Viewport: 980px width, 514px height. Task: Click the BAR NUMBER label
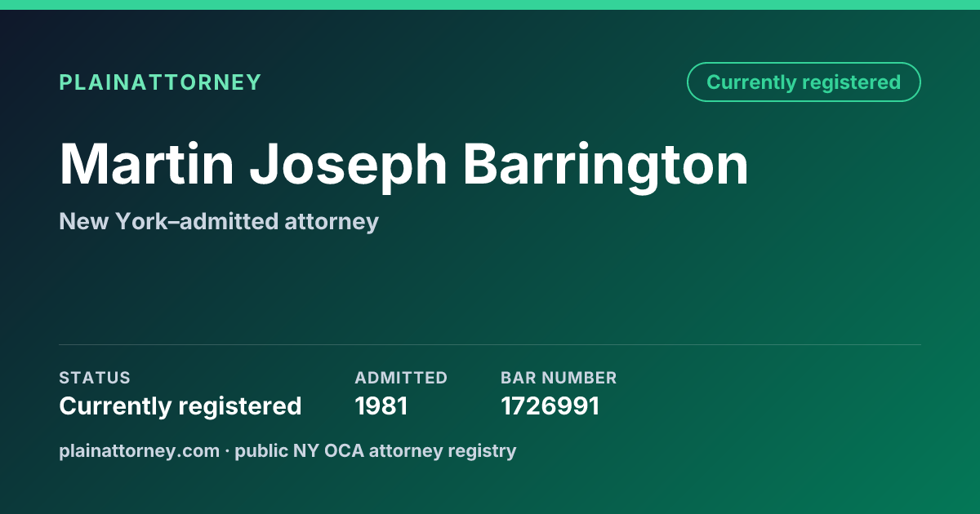click(x=559, y=378)
